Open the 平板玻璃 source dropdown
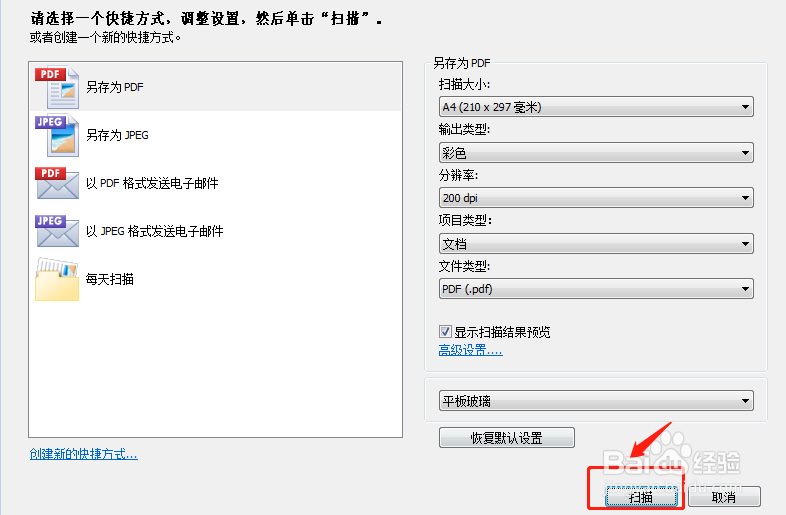 pos(596,401)
